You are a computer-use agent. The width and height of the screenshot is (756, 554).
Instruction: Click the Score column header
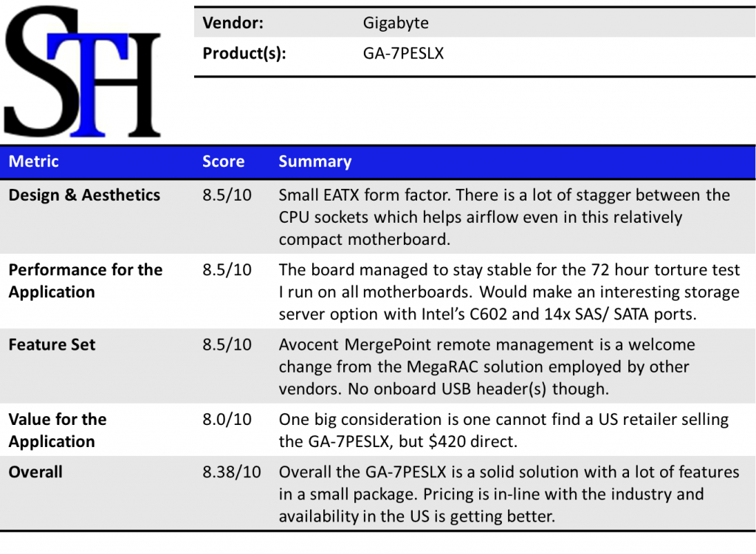click(x=223, y=162)
